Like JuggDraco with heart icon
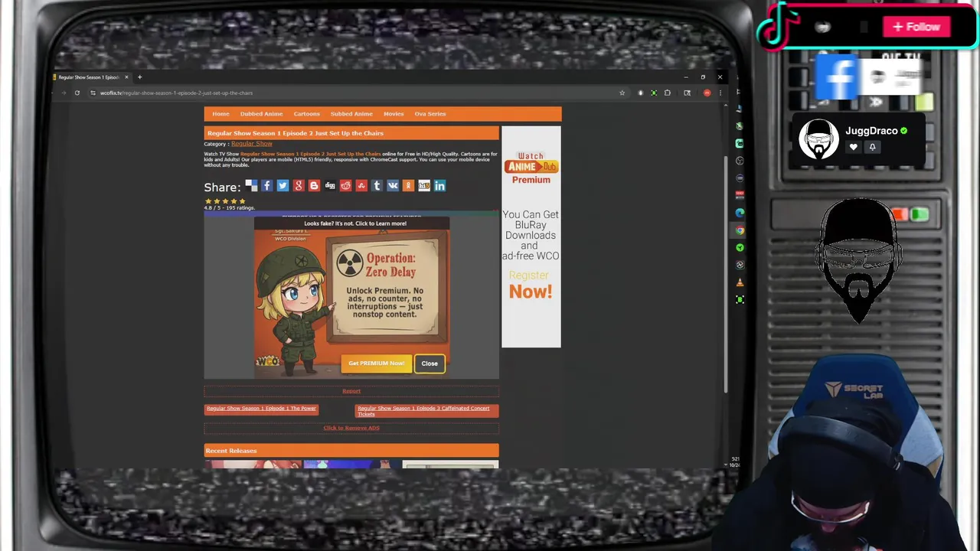The image size is (980, 551). 853,147
